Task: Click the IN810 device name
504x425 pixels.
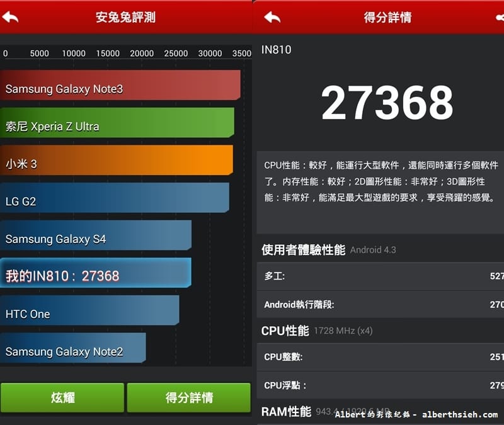Action: tap(277, 50)
